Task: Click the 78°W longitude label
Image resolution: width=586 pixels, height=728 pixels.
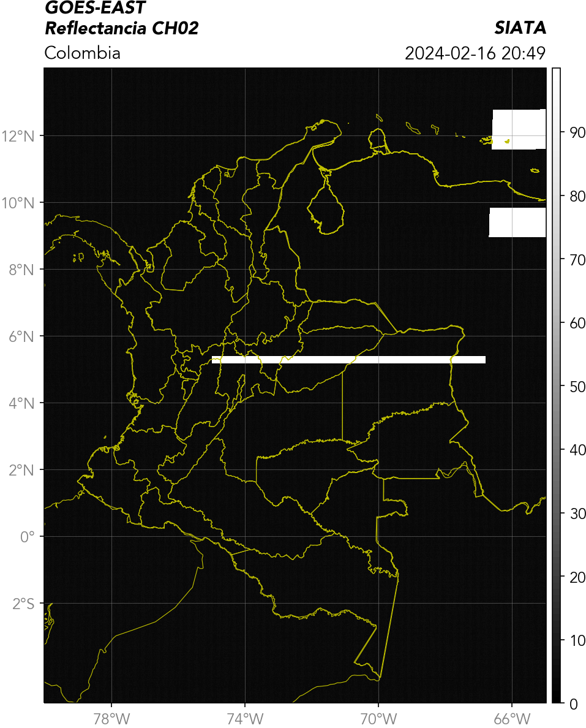Action: (x=112, y=719)
